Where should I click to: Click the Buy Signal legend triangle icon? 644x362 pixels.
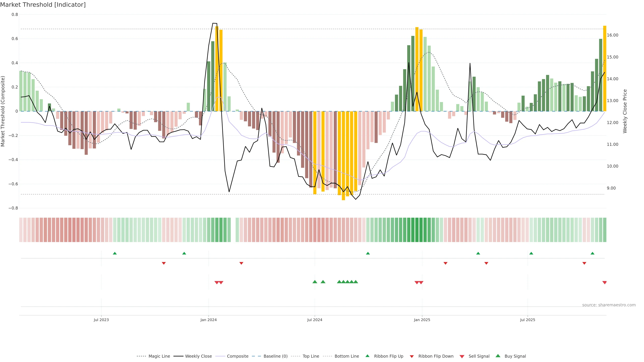pos(498,356)
